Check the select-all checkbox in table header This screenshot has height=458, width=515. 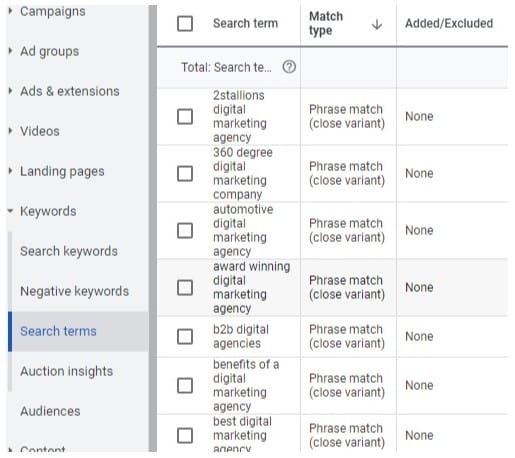pos(185,24)
